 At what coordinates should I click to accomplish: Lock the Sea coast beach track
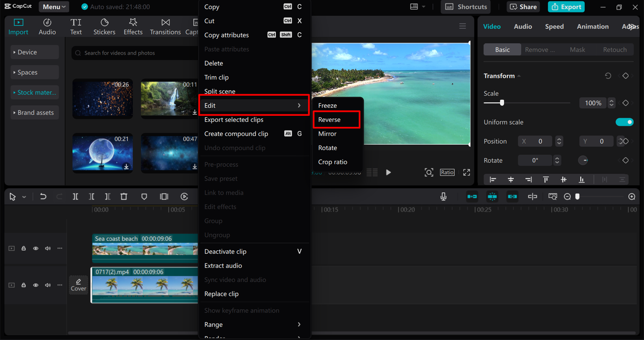point(24,248)
